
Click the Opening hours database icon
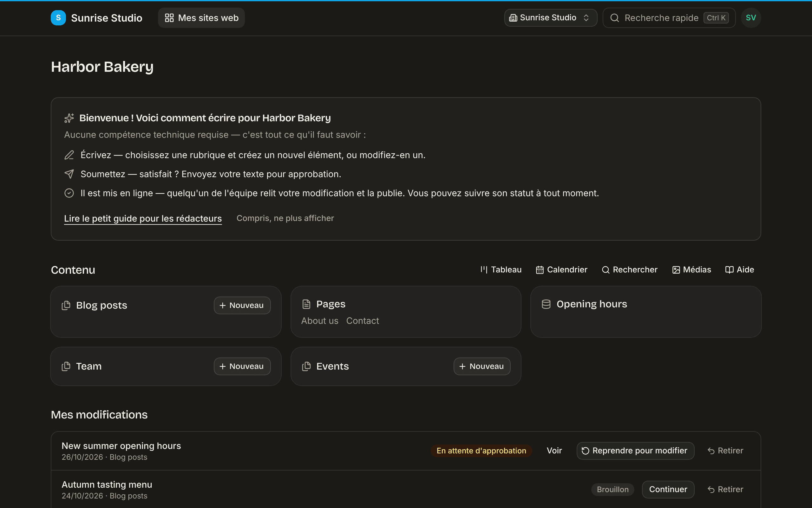pyautogui.click(x=546, y=304)
